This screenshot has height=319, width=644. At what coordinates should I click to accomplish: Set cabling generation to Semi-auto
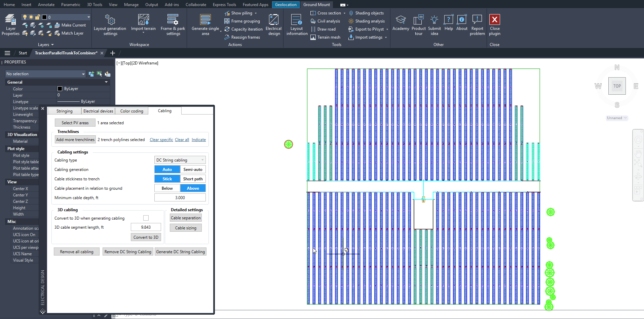coord(193,170)
